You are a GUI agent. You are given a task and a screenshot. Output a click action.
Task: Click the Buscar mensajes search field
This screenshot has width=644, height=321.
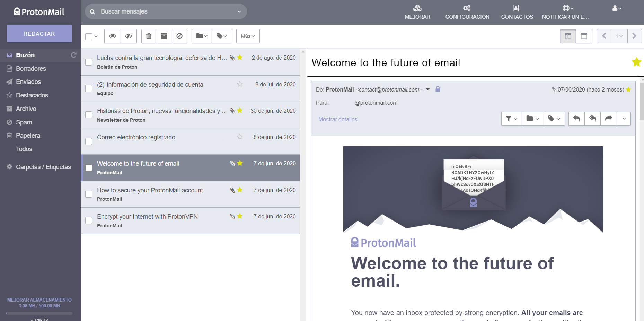click(166, 11)
